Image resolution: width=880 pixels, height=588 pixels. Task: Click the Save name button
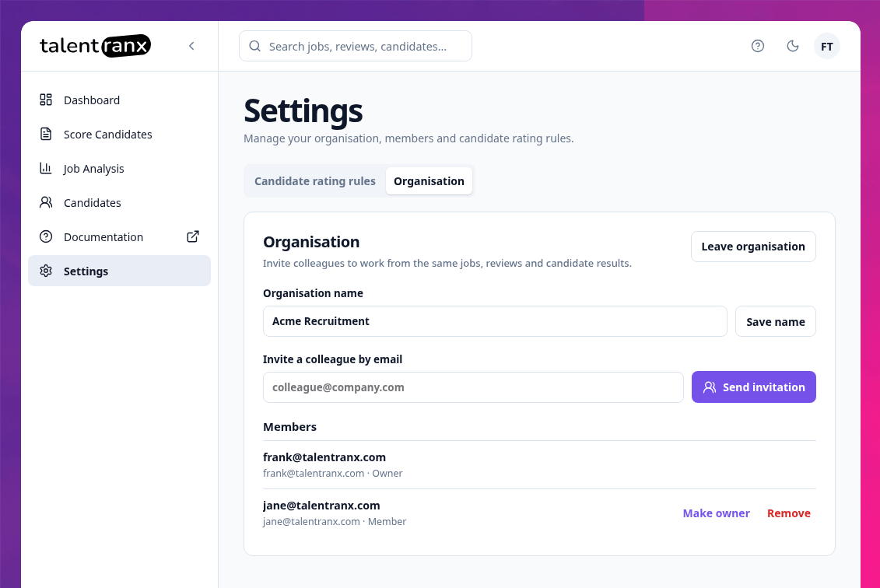(x=776, y=321)
